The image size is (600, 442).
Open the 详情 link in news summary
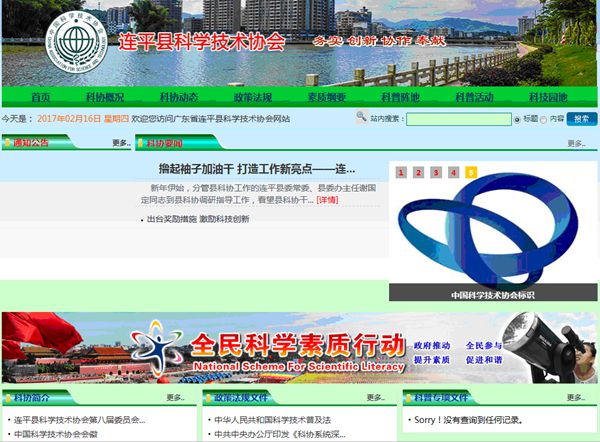click(x=328, y=200)
